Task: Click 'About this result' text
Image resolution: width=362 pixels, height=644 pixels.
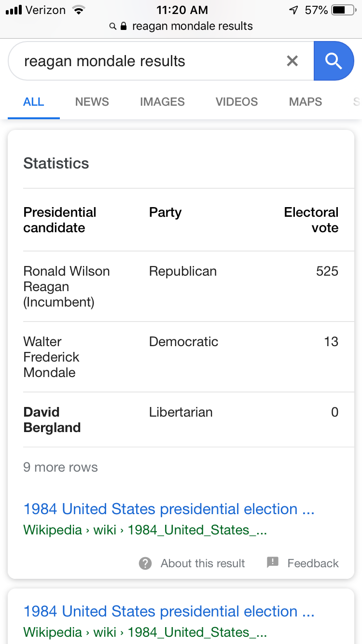Action: tap(203, 563)
